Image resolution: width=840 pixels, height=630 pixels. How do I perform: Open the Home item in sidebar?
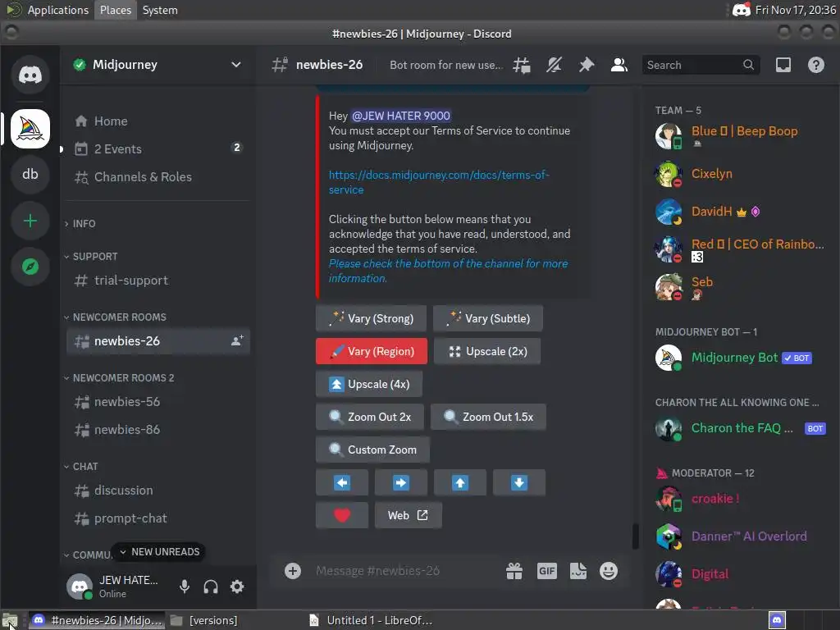click(x=158, y=121)
